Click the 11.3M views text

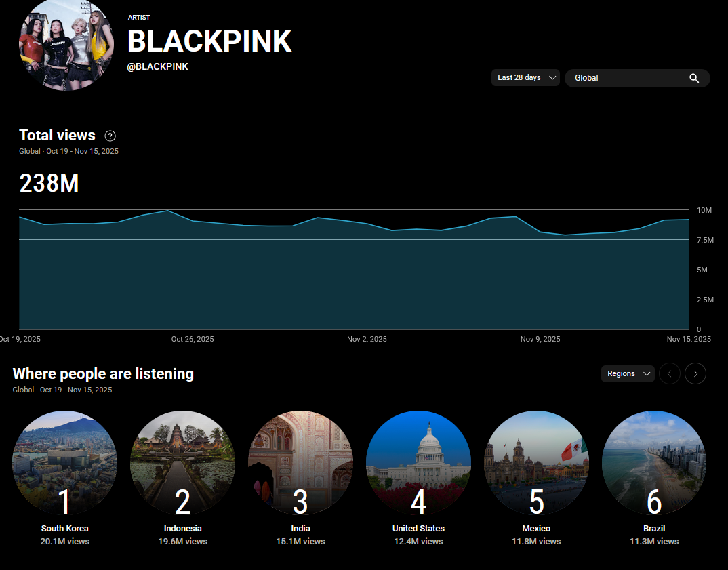tap(654, 542)
